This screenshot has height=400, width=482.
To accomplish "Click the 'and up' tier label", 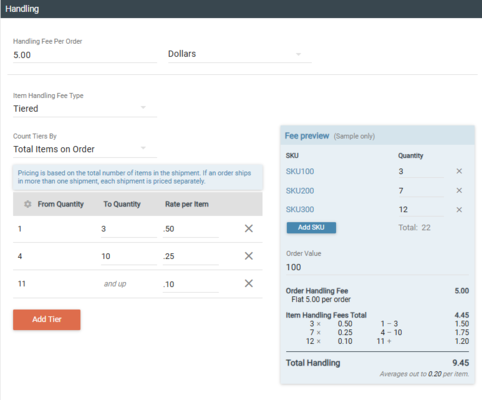I will (x=115, y=284).
